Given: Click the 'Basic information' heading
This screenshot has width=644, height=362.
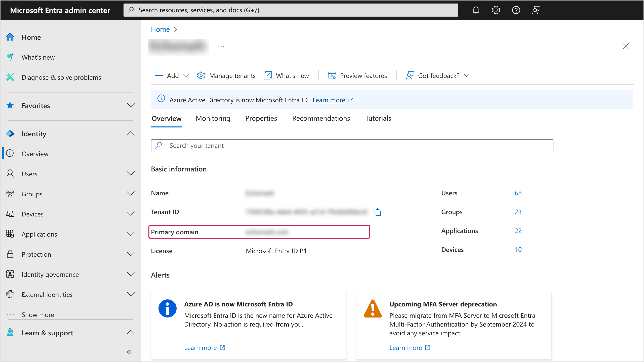Looking at the screenshot, I should (179, 169).
